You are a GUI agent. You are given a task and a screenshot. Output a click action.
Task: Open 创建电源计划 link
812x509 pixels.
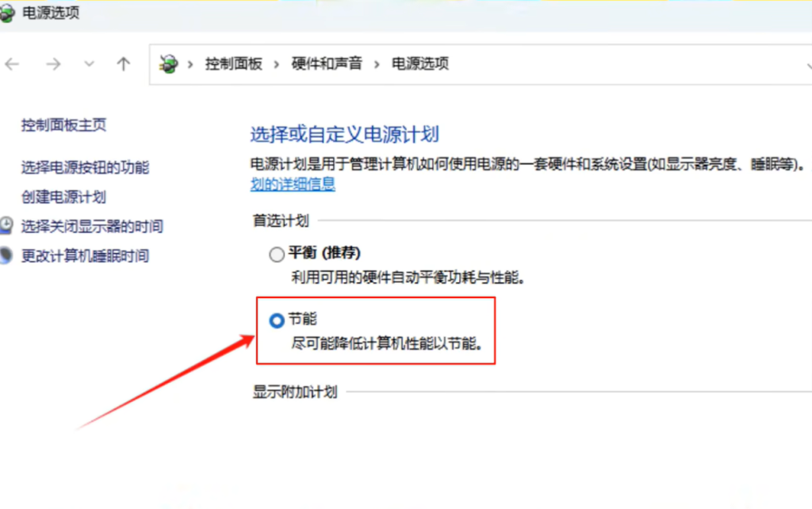(63, 197)
